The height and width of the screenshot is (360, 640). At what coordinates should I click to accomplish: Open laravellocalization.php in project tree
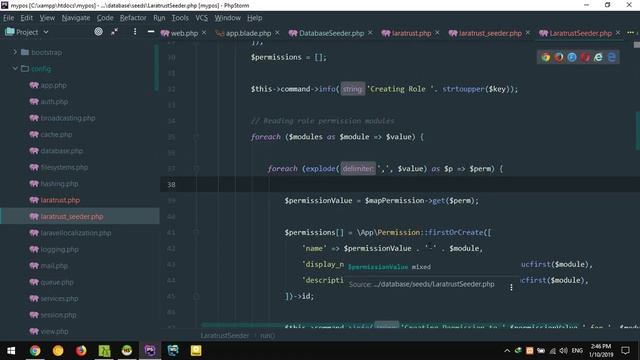(x=76, y=233)
